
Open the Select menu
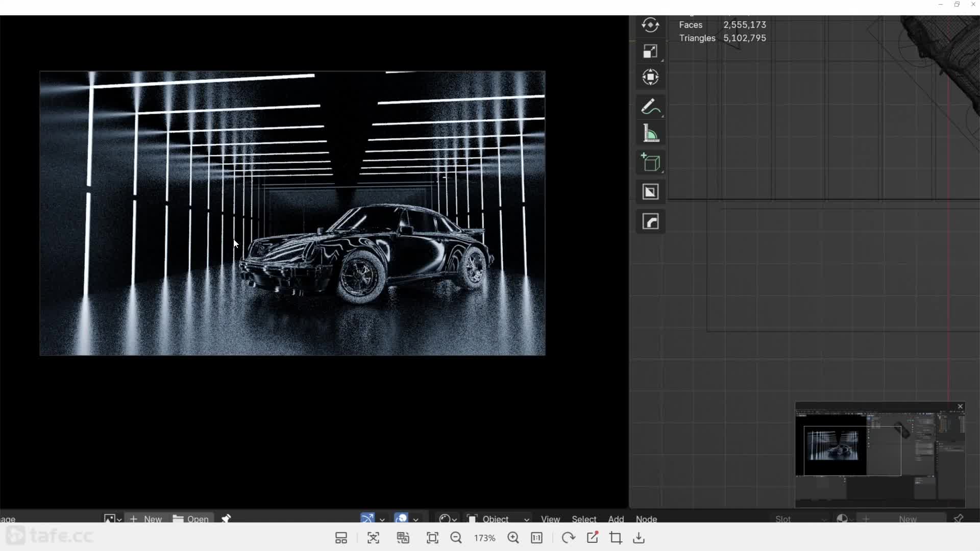pos(584,518)
